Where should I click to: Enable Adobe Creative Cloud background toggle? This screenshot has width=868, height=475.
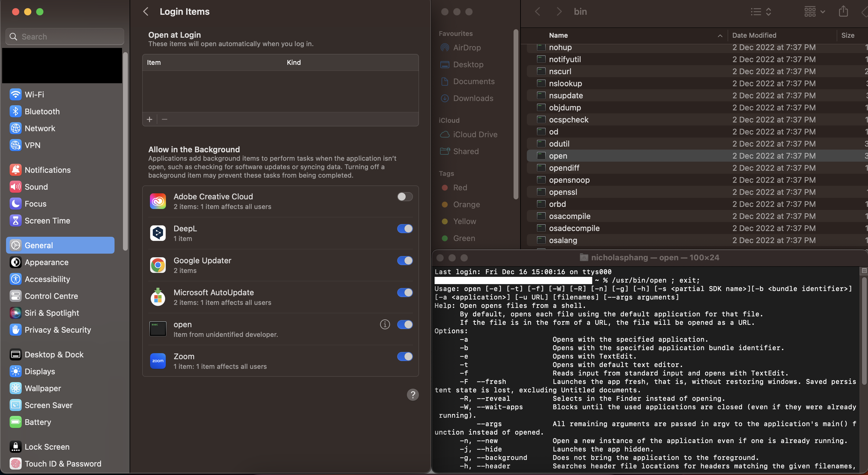405,197
